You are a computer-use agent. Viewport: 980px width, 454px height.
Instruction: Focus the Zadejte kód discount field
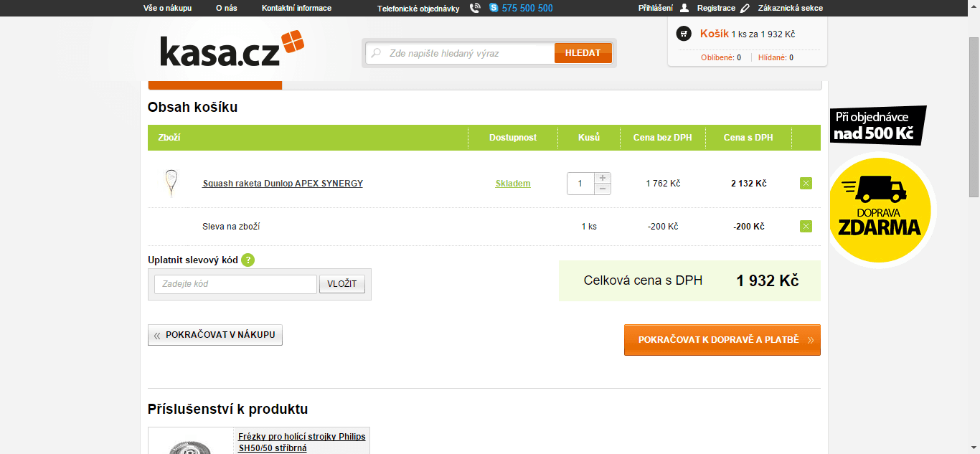click(x=235, y=284)
